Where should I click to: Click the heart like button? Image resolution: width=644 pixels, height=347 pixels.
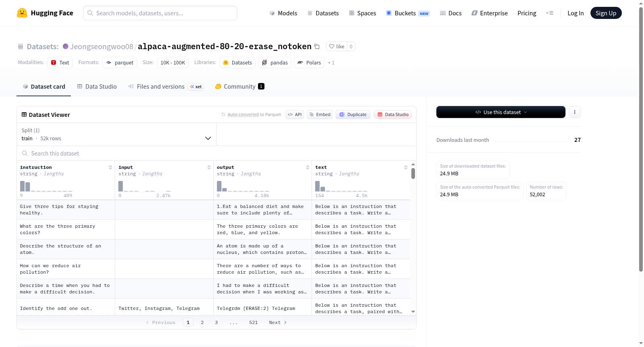[x=336, y=46]
